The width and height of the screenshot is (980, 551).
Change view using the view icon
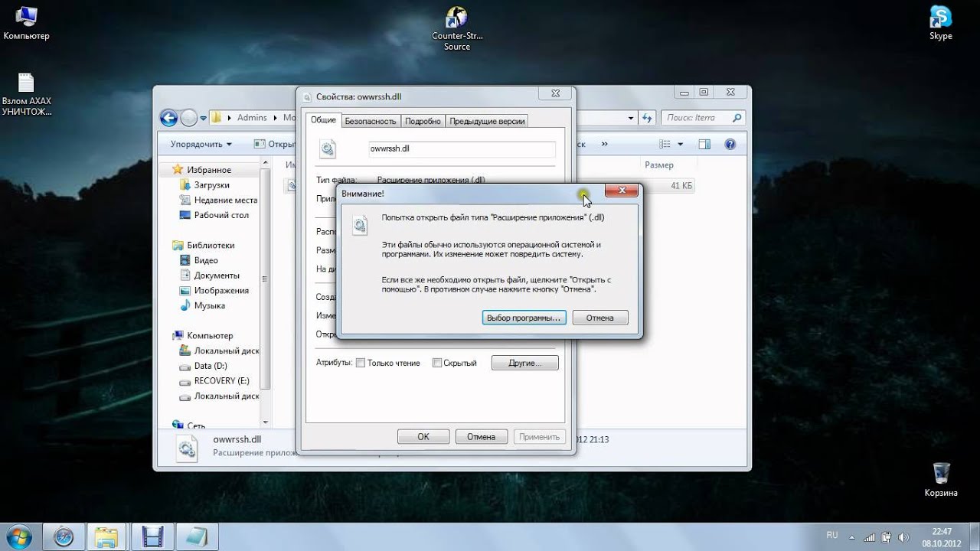(665, 144)
